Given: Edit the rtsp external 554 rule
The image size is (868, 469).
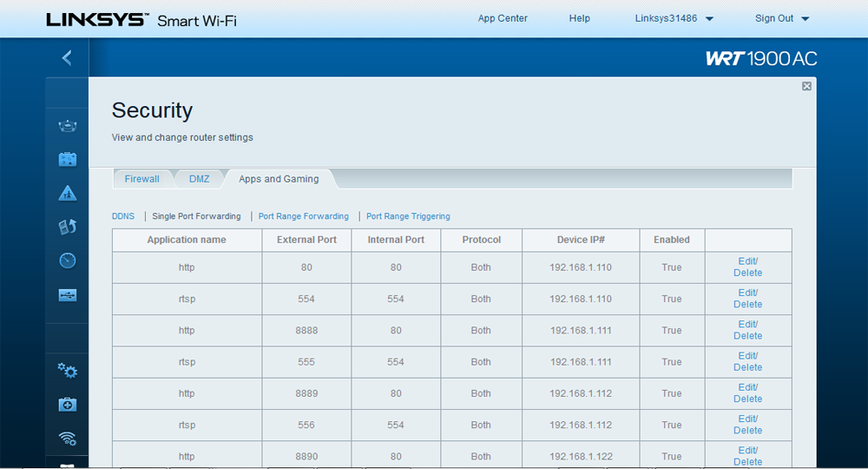Looking at the screenshot, I should [747, 293].
